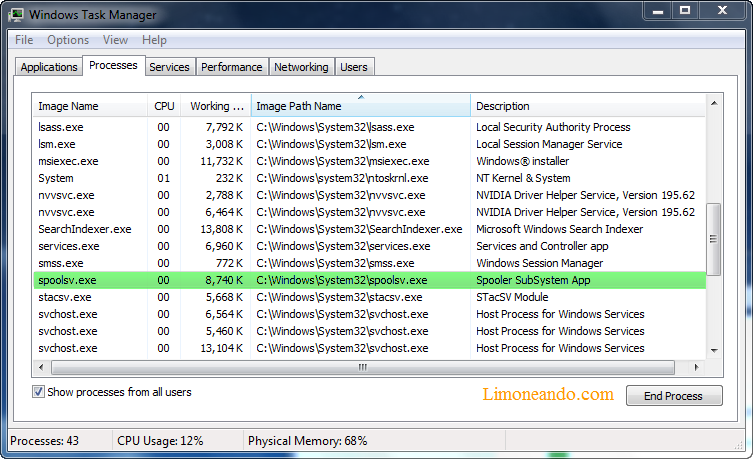Click the horizontal scrollbar thumb
Image resolution: width=753 pixels, height=459 pixels.
click(x=363, y=367)
